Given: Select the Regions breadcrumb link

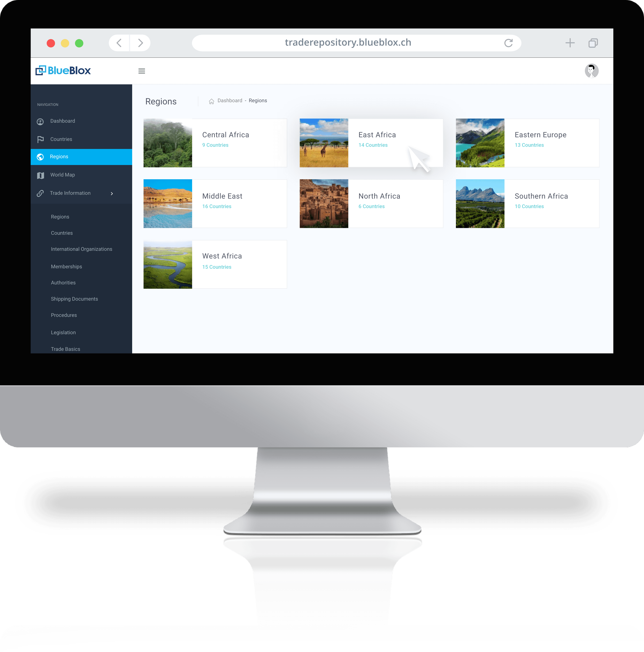Looking at the screenshot, I should [258, 101].
